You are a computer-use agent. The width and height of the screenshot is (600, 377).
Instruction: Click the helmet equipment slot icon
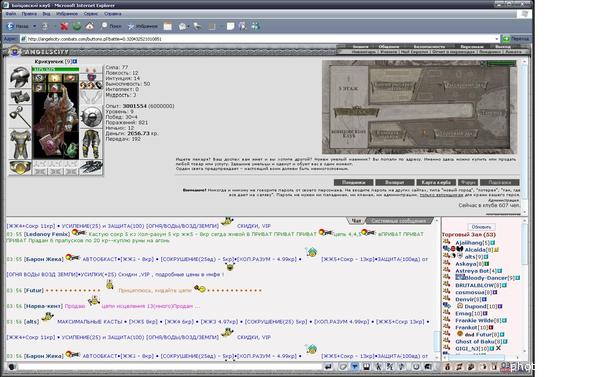click(20, 77)
